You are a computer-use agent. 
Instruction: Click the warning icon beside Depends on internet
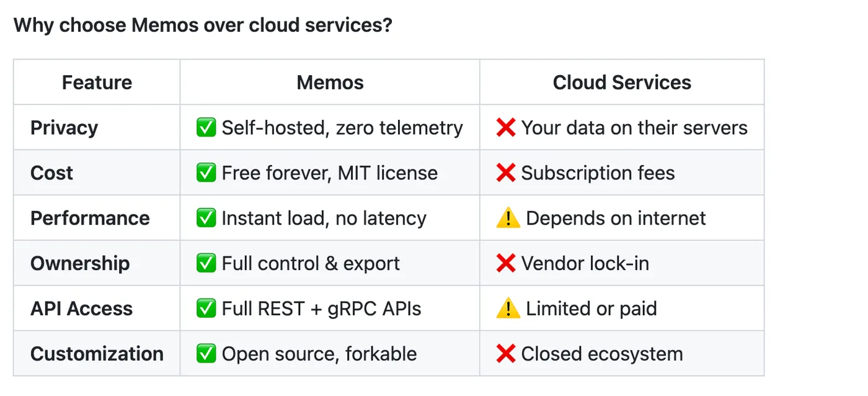(508, 218)
